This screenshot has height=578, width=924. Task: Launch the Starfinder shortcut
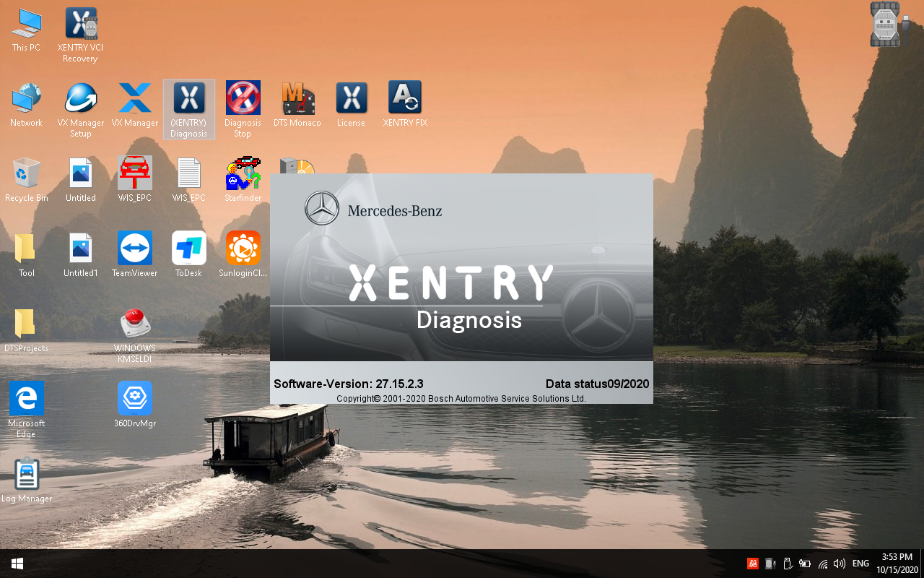click(x=243, y=181)
